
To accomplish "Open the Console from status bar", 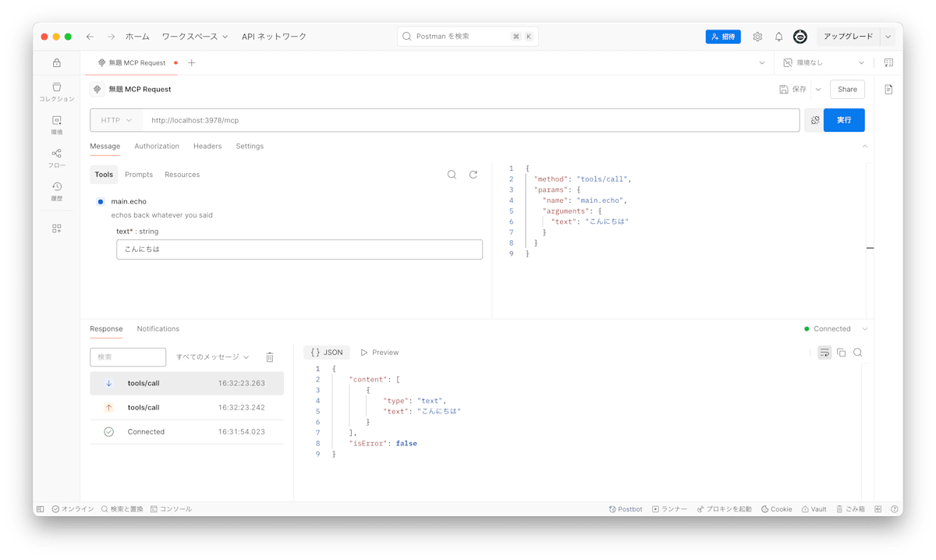I will [171, 509].
